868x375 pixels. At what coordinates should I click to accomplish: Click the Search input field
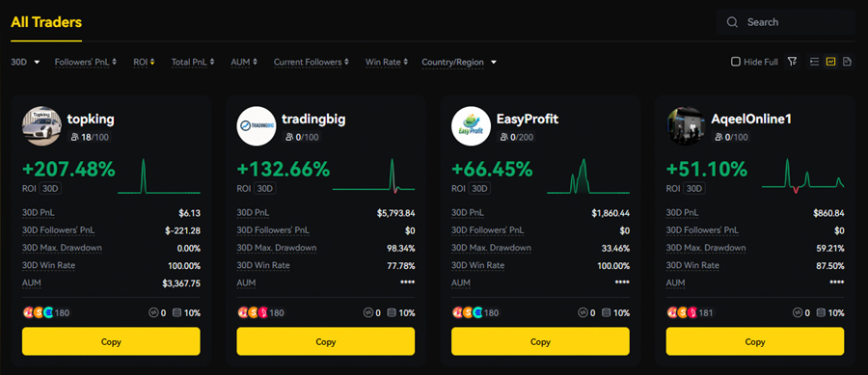(785, 22)
